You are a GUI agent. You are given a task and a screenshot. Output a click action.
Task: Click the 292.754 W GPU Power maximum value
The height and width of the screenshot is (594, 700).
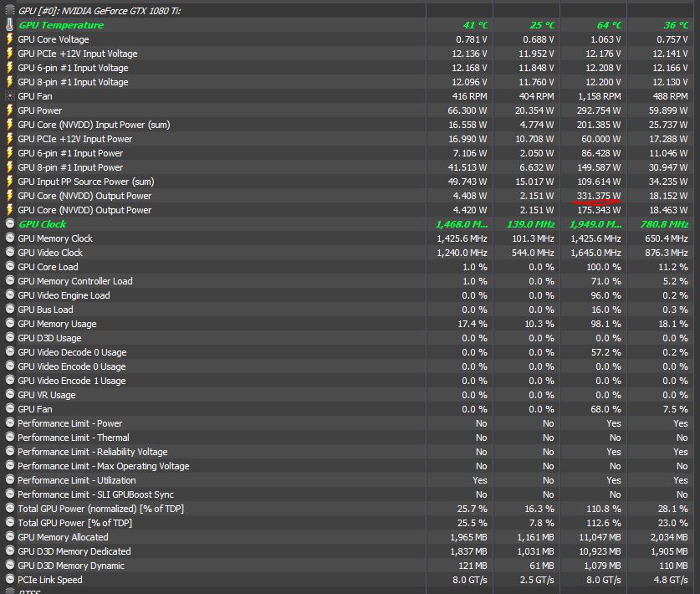tap(598, 110)
